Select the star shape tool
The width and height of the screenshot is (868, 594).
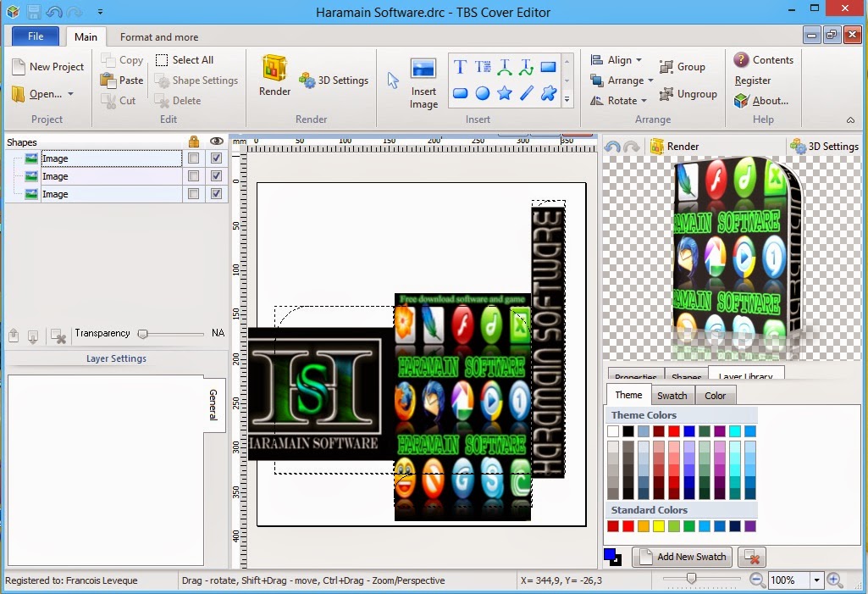(505, 93)
